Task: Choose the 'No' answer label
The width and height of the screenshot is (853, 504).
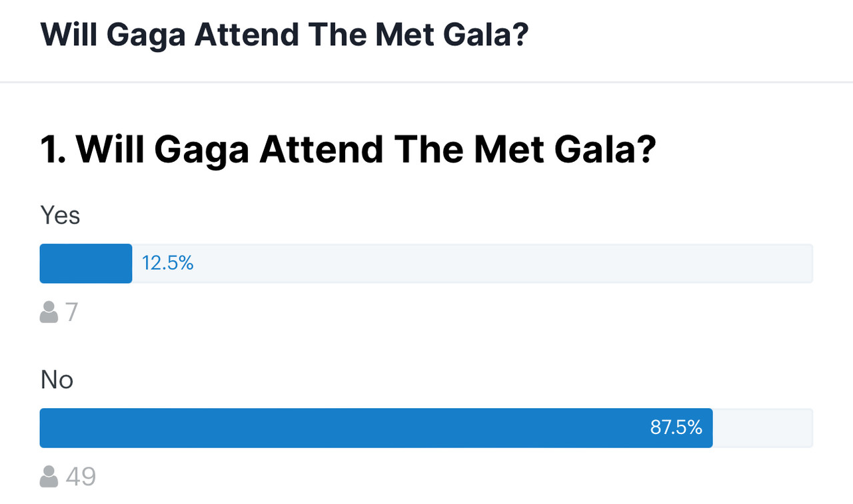Action: coord(57,380)
